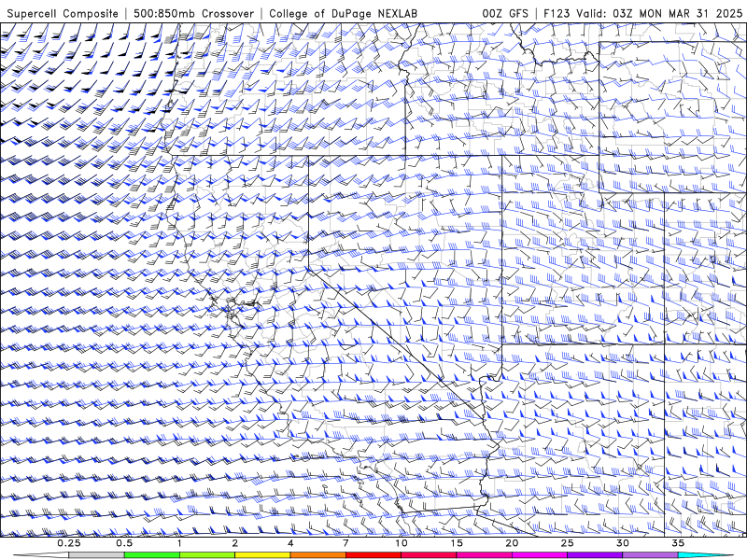
Task: Click the "1" scale label
Action: point(179,543)
